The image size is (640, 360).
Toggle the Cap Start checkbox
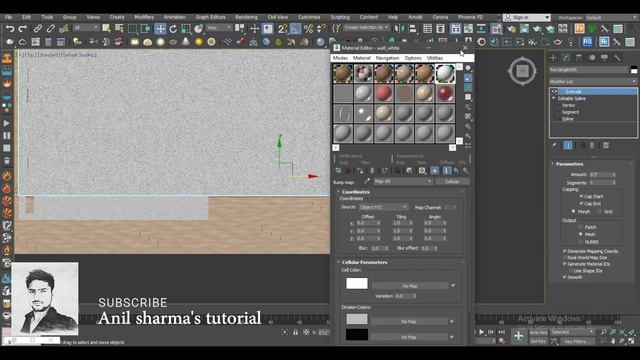coord(581,196)
